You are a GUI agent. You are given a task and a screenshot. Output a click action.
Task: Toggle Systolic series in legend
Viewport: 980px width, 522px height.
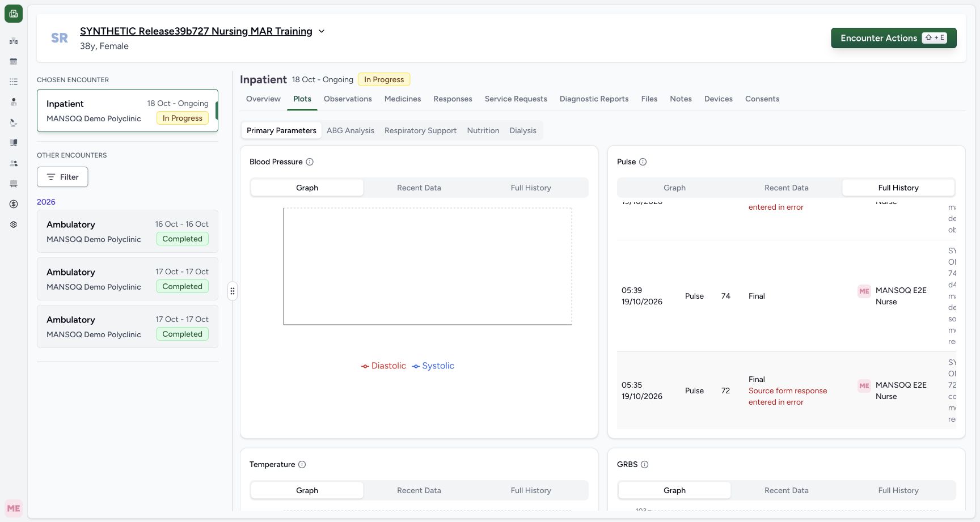433,366
